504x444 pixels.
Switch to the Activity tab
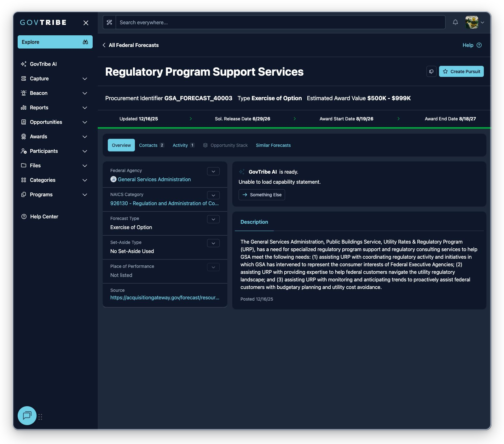click(x=184, y=145)
